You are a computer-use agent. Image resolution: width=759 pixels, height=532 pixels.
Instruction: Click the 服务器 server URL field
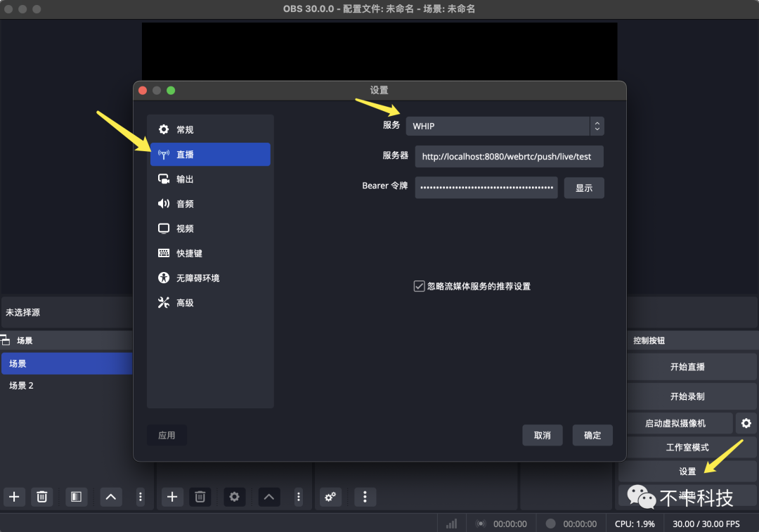[x=510, y=156]
